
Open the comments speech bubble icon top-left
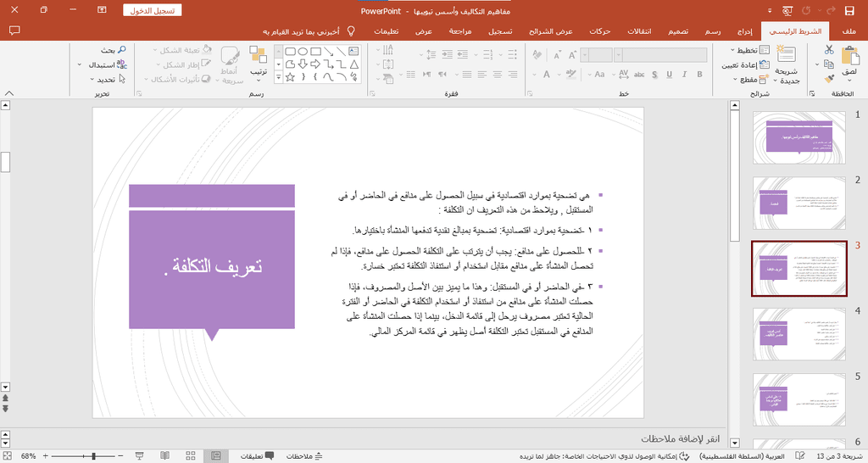[15, 31]
